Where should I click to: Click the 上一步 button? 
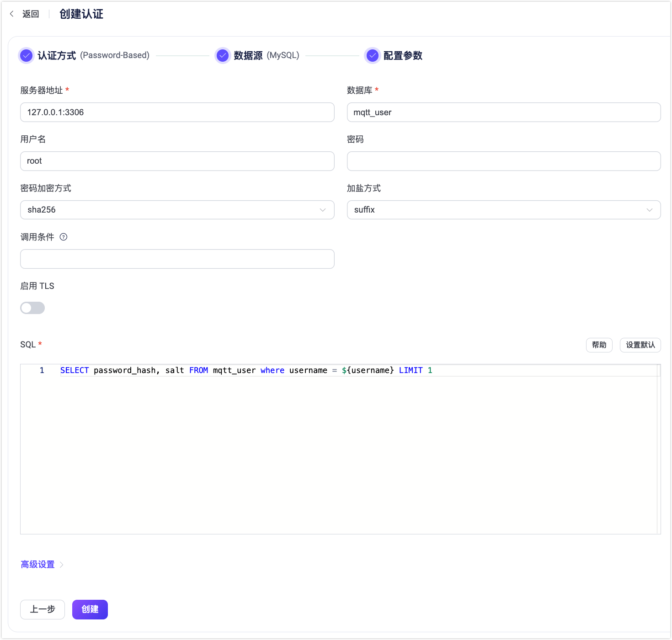pos(42,609)
